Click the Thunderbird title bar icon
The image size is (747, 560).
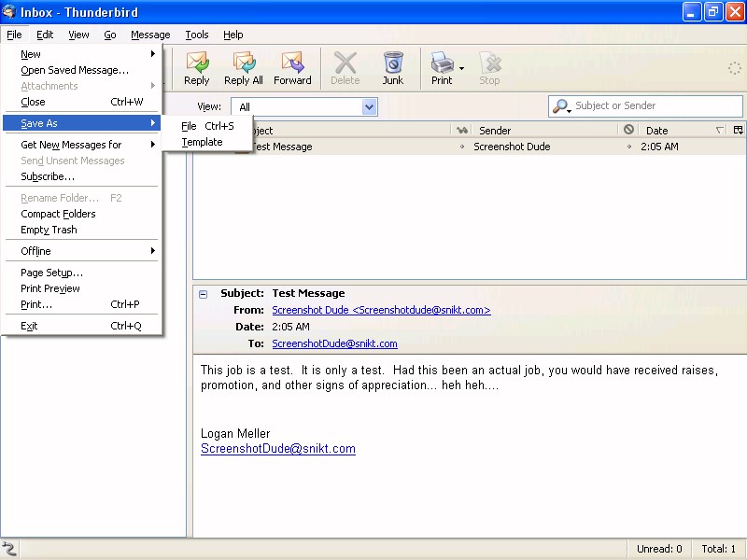(x=8, y=11)
